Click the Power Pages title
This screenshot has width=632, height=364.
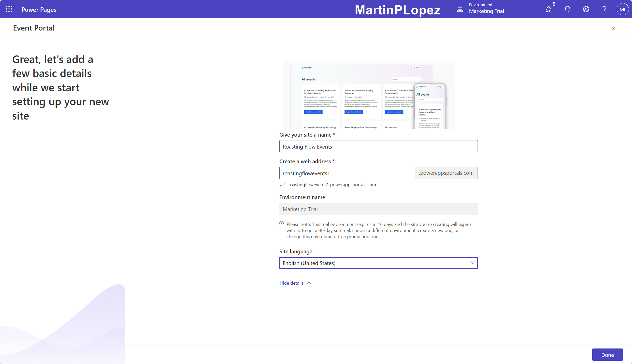coord(39,9)
